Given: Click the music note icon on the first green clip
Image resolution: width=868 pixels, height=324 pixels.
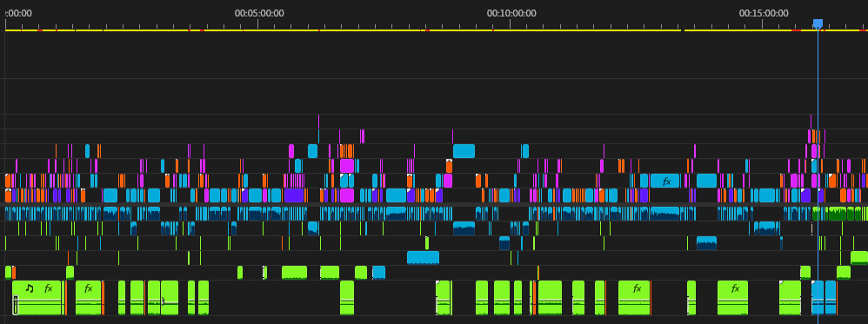Looking at the screenshot, I should (x=30, y=288).
